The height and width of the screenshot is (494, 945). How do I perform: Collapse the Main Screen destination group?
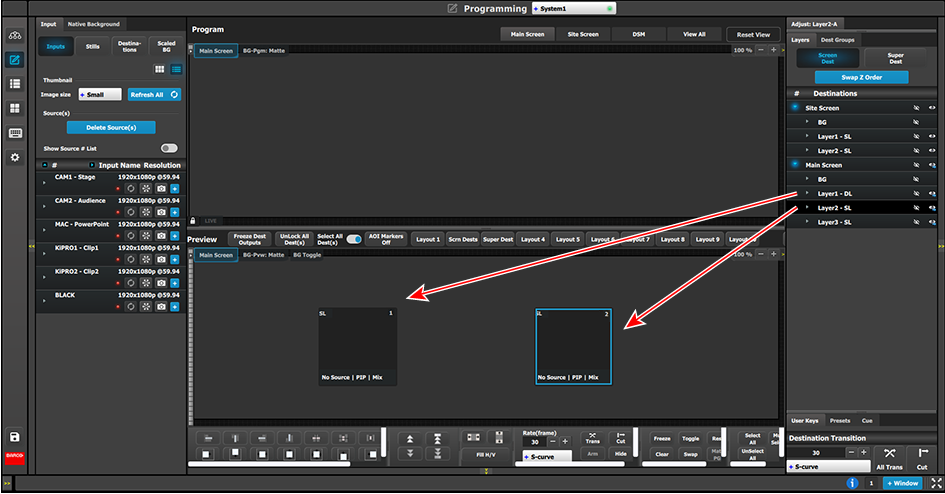[x=795, y=164]
